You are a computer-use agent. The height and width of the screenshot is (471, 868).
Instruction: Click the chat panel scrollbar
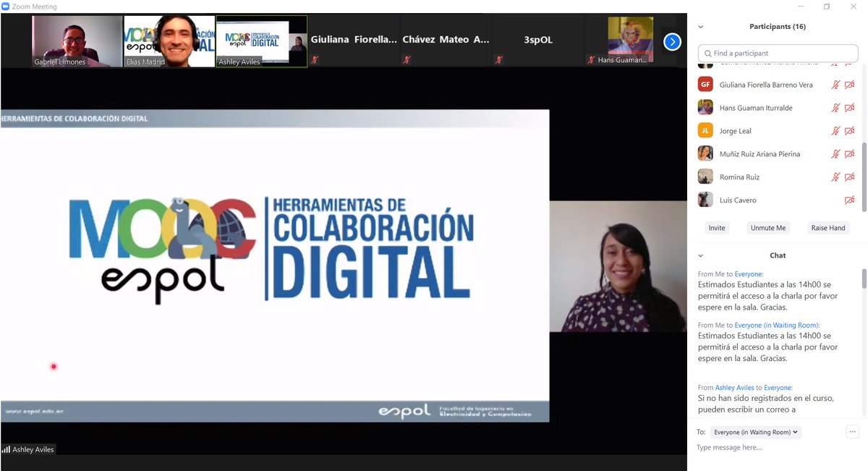(864, 278)
